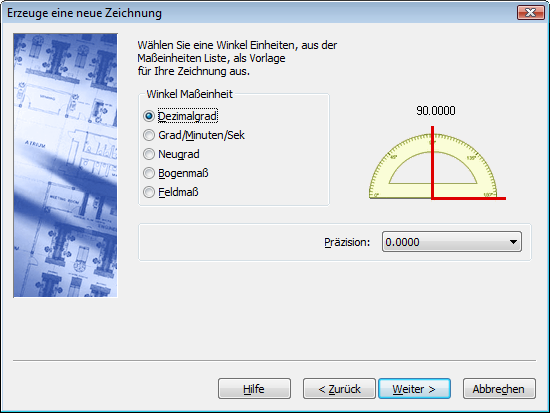Click the 90.0000 angle preview value
This screenshot has height=413, width=550.
(x=436, y=111)
